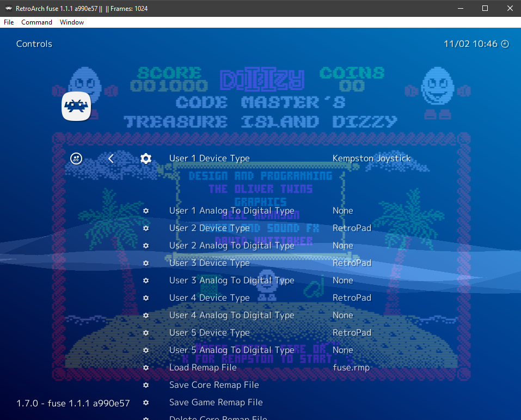The height and width of the screenshot is (420, 521).
Task: Change User 5 Analog To Digital None value
Action: click(x=343, y=350)
